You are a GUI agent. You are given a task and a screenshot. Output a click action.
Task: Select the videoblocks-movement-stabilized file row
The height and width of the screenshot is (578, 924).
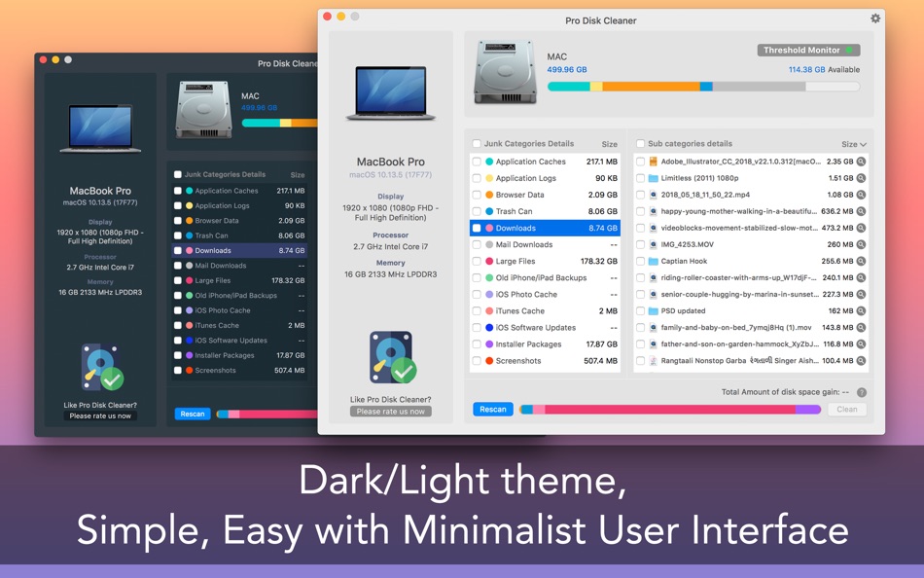coord(751,228)
